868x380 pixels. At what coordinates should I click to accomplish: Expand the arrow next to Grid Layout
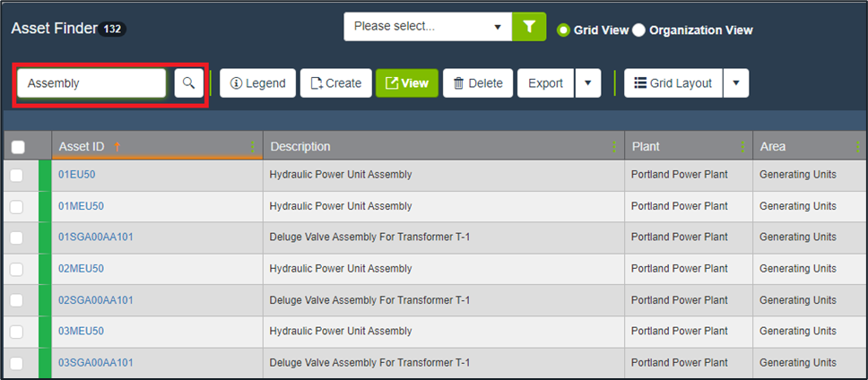point(735,83)
